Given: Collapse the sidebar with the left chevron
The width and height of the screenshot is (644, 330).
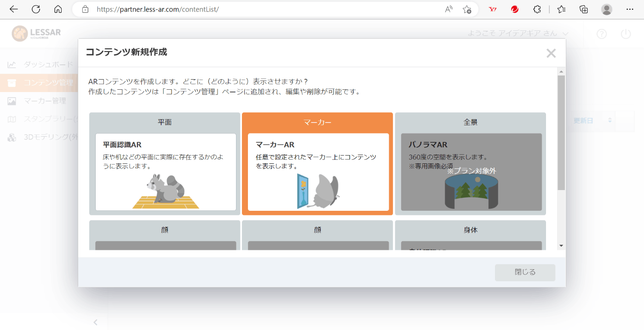Looking at the screenshot, I should (x=95, y=322).
